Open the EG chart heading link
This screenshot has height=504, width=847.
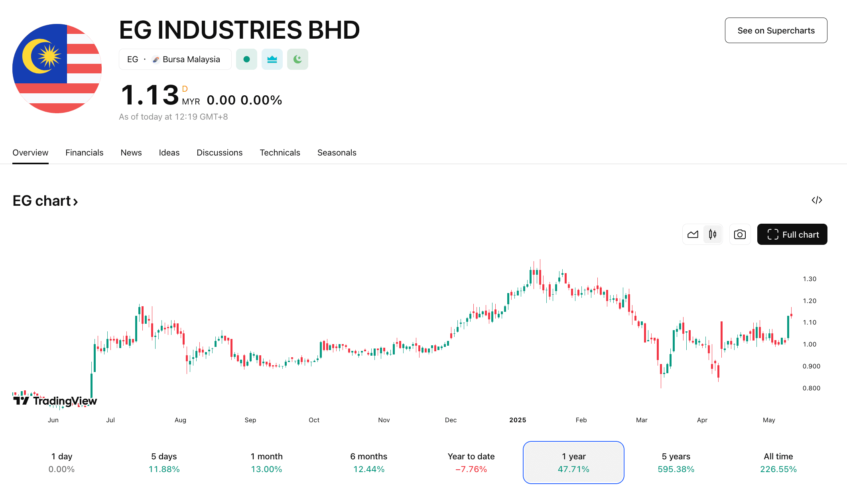click(45, 201)
